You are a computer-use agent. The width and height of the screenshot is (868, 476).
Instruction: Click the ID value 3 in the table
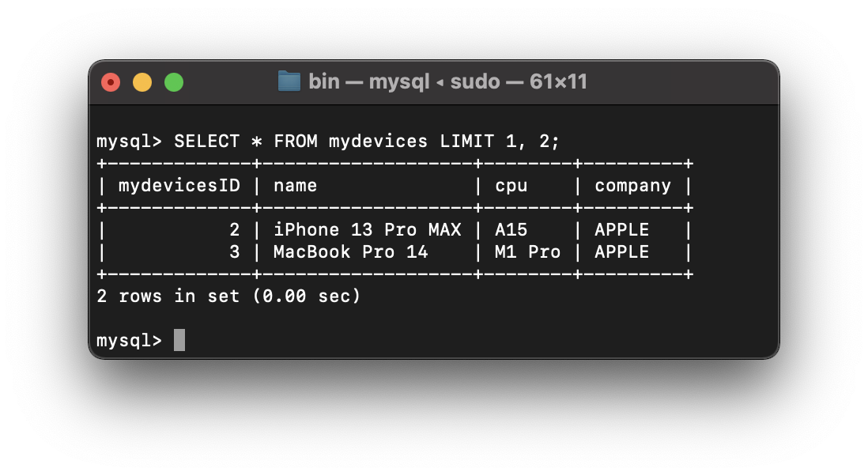point(235,251)
